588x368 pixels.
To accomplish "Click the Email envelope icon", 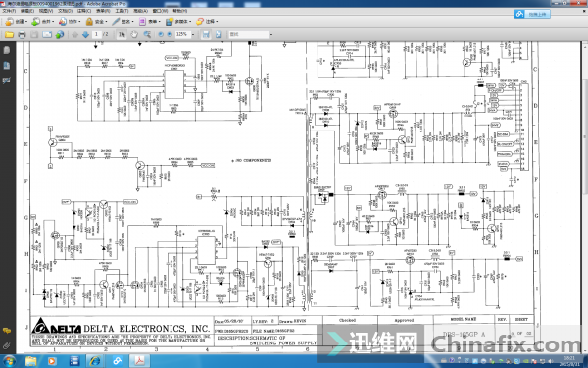I will tap(47, 35).
